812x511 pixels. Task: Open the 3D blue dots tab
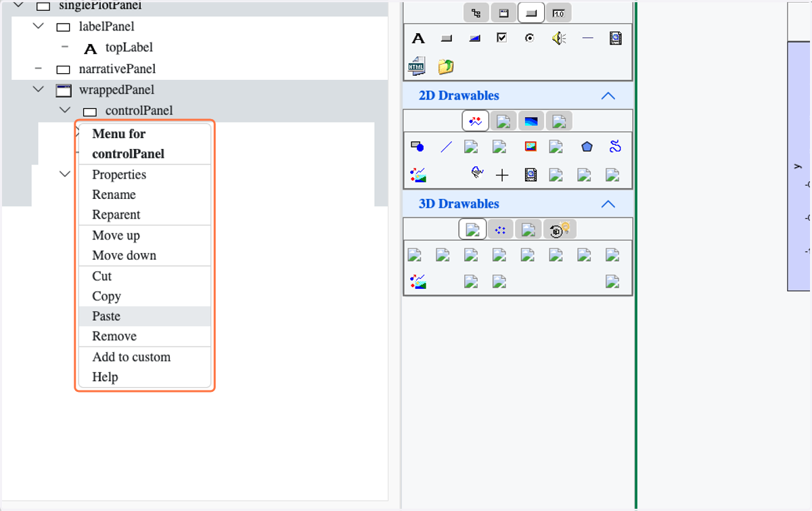coord(500,229)
